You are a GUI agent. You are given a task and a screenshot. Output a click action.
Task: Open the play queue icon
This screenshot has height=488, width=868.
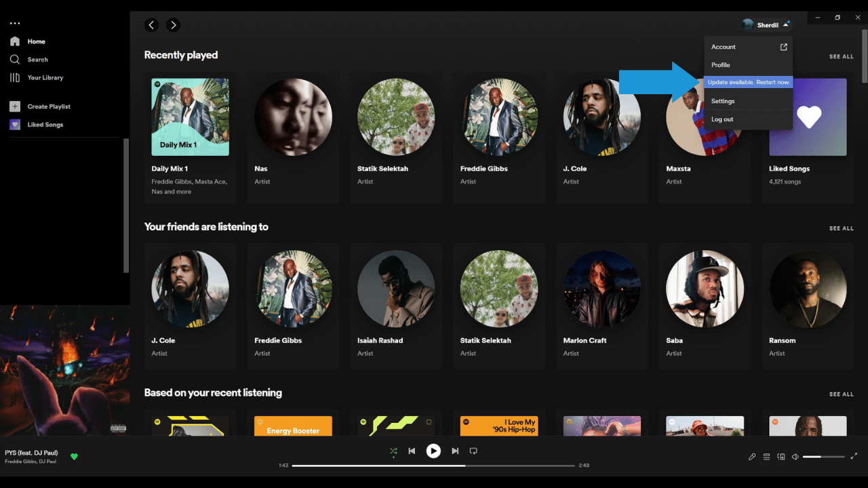[x=767, y=457]
